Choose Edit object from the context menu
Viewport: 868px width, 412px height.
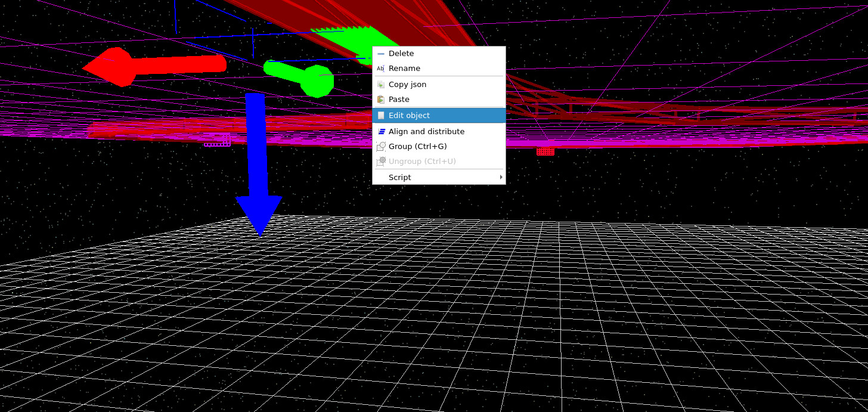409,115
